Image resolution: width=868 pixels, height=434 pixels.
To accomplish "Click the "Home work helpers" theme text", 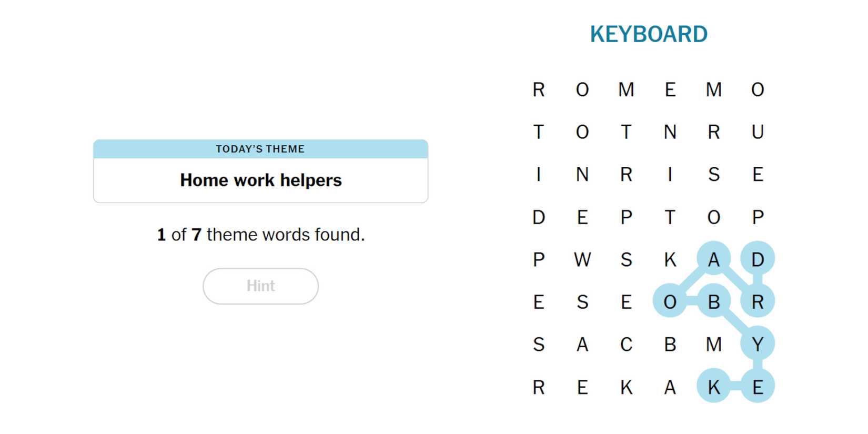I will point(260,180).
